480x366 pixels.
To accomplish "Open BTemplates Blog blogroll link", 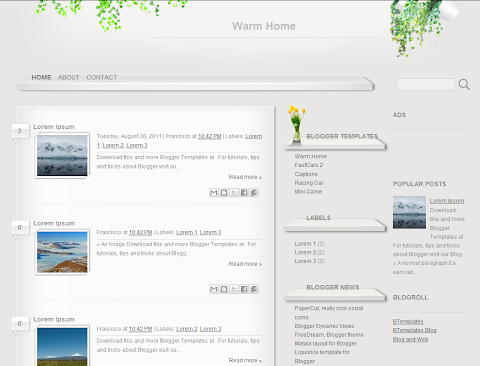I will point(414,330).
